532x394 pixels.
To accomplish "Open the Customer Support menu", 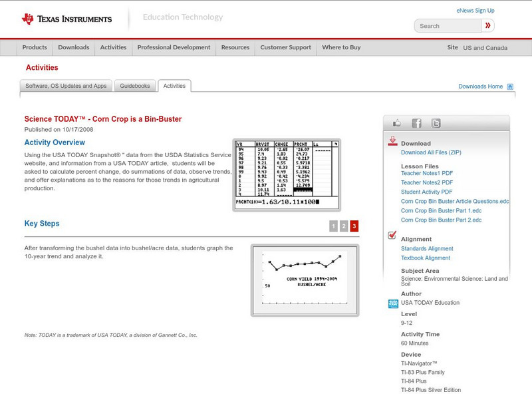I will 285,47.
